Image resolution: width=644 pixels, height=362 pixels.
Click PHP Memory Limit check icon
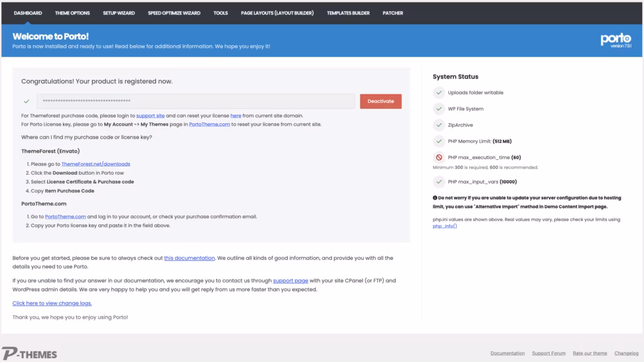pyautogui.click(x=439, y=141)
